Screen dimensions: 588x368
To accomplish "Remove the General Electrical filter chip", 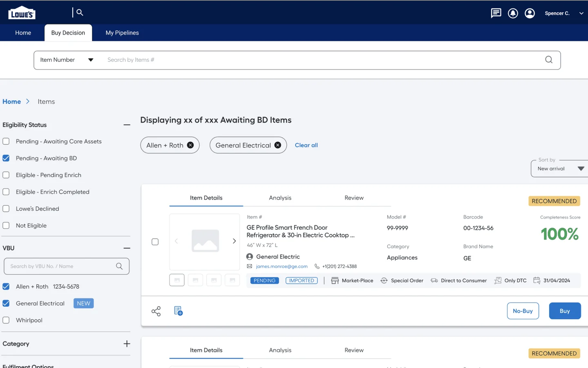I will (278, 145).
